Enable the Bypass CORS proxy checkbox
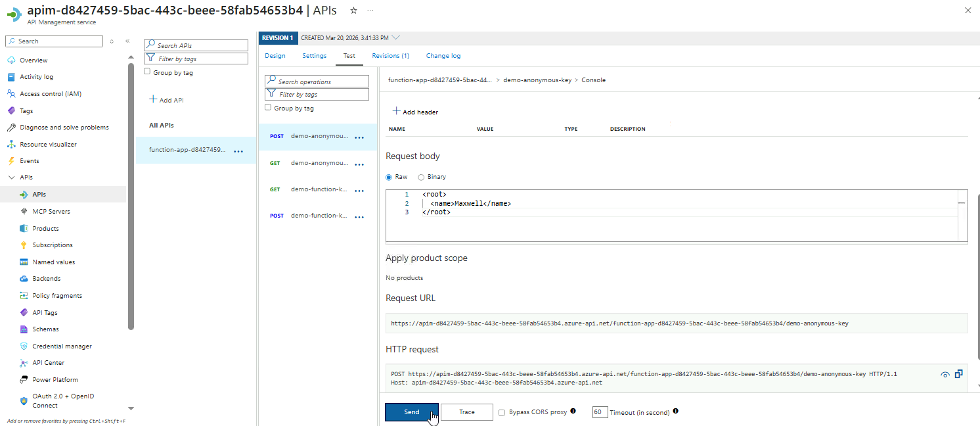The width and height of the screenshot is (980, 426). point(502,412)
